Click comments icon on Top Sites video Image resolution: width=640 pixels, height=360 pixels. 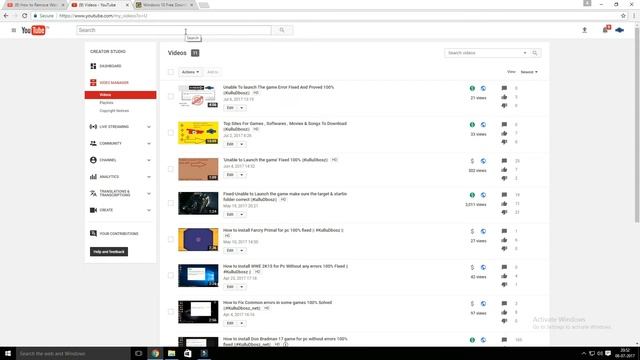tap(504, 124)
